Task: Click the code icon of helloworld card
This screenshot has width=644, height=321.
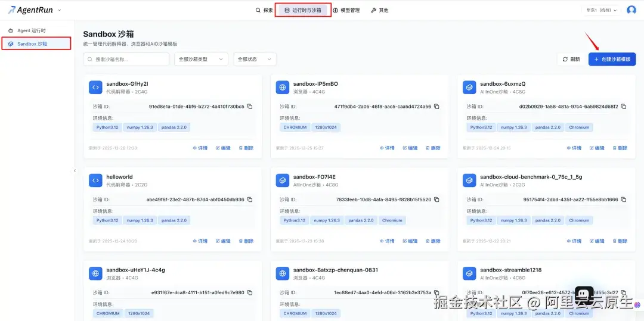Action: coord(95,180)
